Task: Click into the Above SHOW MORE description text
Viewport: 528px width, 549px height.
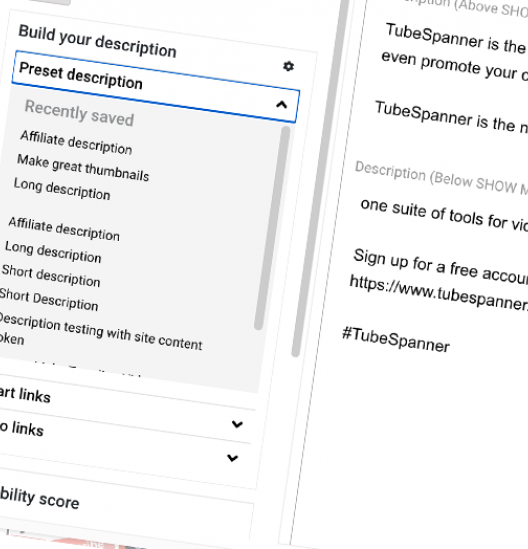Action: 454,53
